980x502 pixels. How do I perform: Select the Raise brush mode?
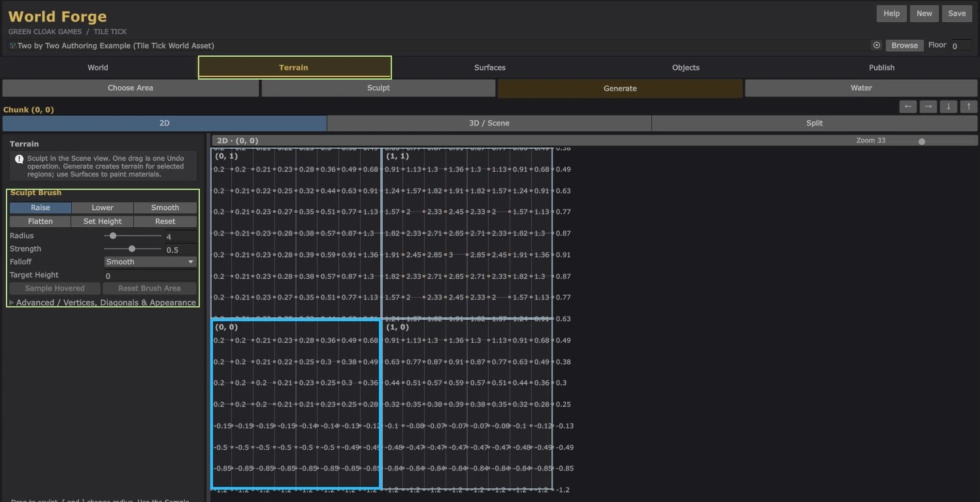tap(41, 208)
